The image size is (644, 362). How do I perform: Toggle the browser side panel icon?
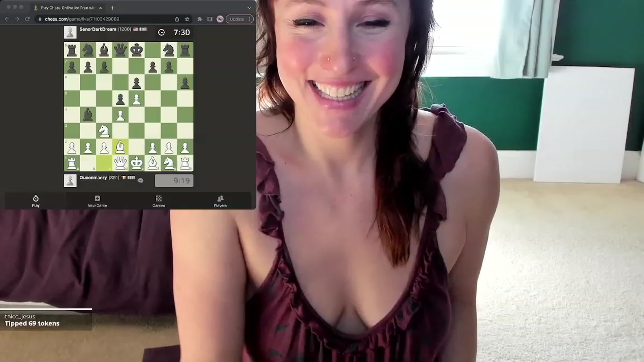tap(210, 19)
